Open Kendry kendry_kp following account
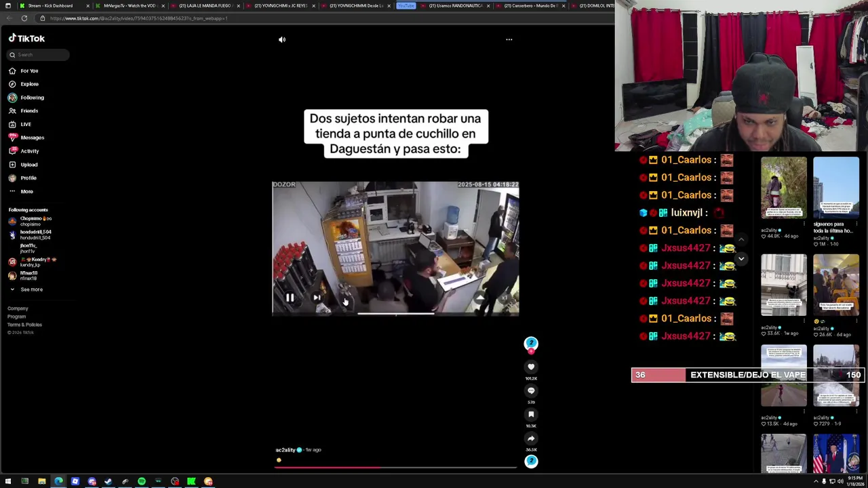Screen dimensions: 868x488 tap(33, 262)
